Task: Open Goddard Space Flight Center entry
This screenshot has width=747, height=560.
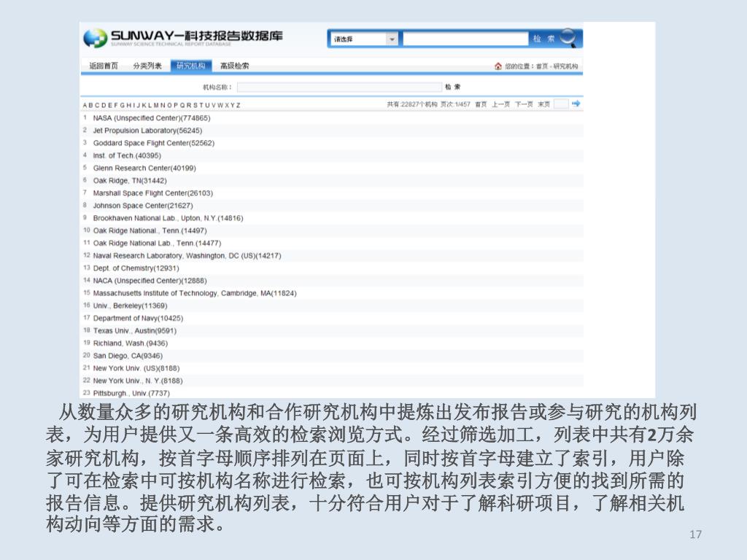Action: coord(154,143)
